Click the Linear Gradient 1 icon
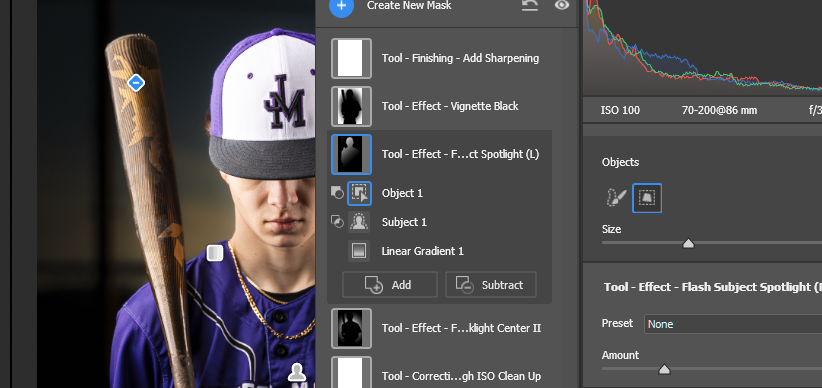The width and height of the screenshot is (822, 388). click(359, 251)
